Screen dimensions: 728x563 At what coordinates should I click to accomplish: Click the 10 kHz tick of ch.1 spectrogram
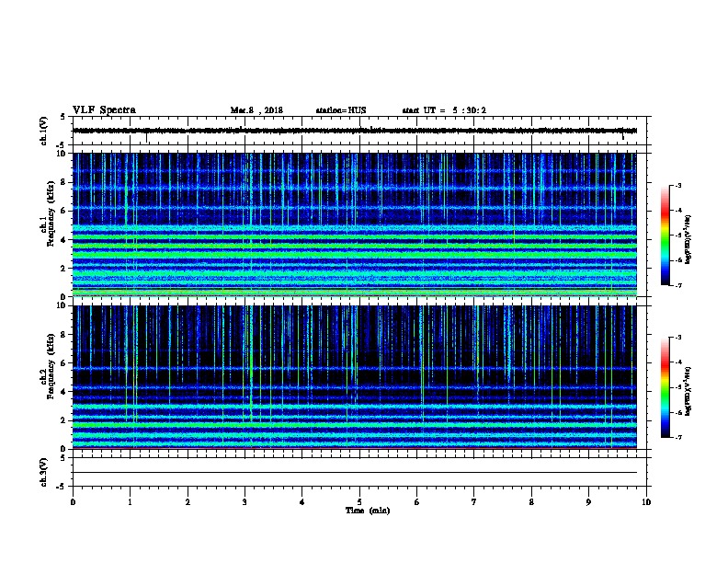pos(63,154)
